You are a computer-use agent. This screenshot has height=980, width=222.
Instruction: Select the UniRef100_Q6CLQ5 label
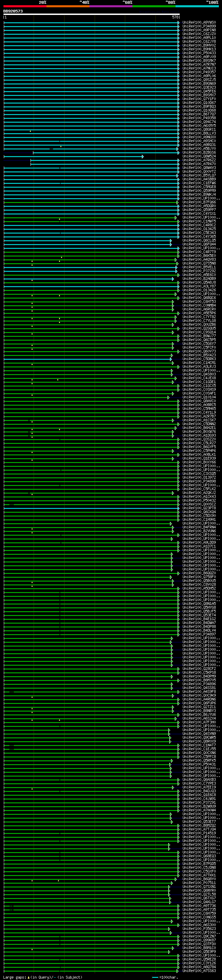point(199,241)
